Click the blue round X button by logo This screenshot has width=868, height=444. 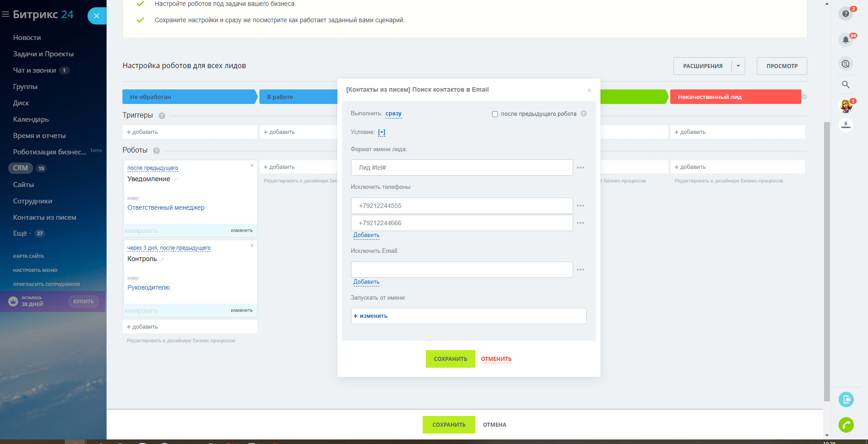pos(97,16)
